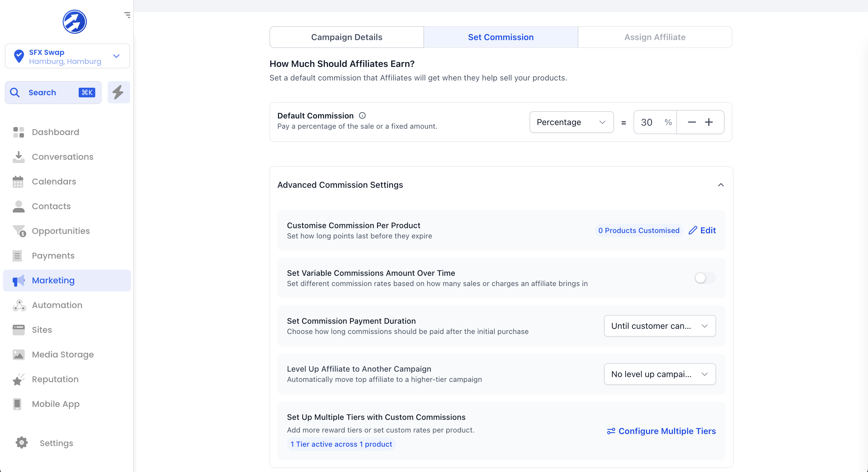
Task: Open the Opportunities funnel icon
Action: point(19,231)
